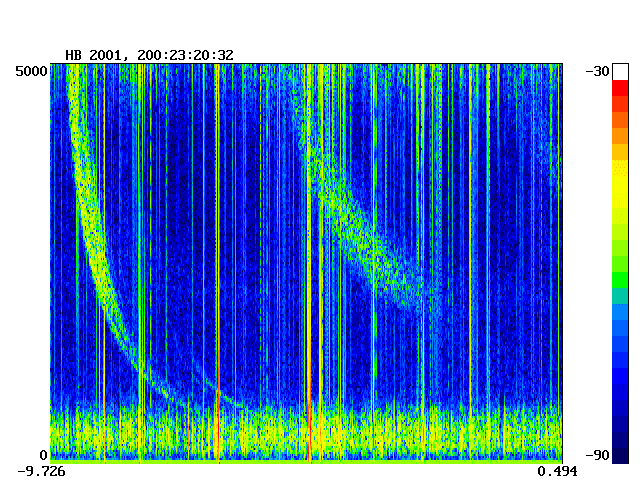Screen dimensions: 640x480
Task: Click the -90 colorbar label
Action: point(597,455)
